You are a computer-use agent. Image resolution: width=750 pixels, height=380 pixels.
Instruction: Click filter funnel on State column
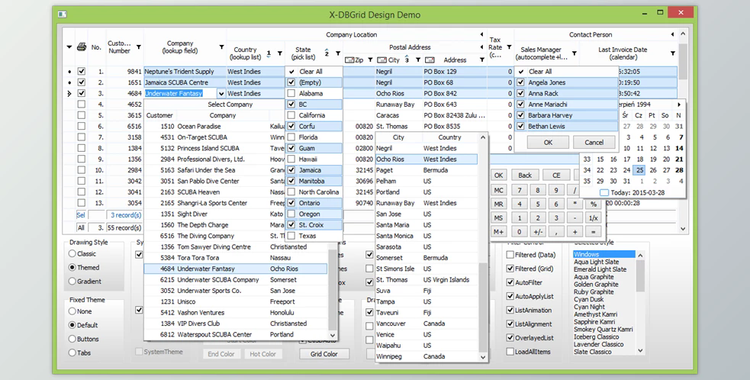[x=338, y=54]
